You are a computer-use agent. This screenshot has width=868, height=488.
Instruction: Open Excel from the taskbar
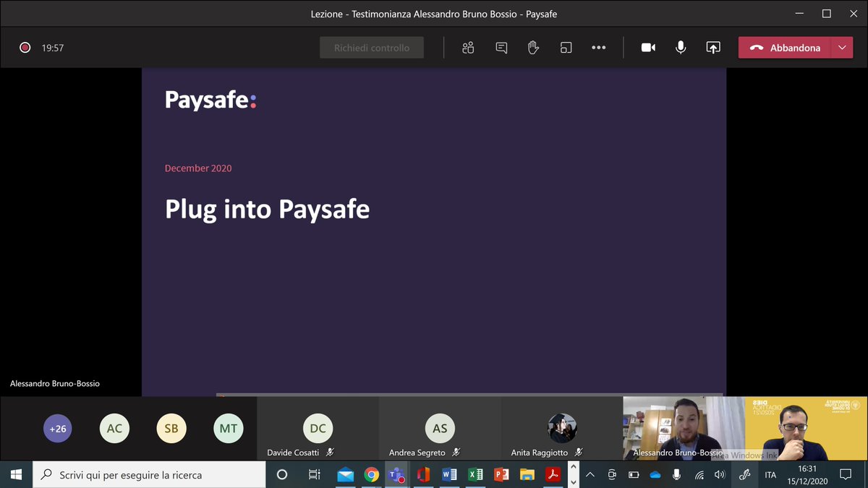pyautogui.click(x=475, y=475)
